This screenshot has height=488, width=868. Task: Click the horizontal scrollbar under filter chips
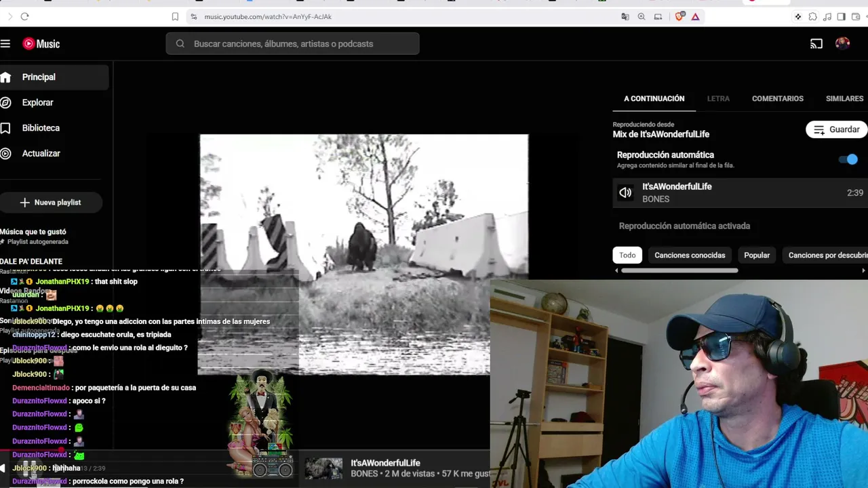pyautogui.click(x=679, y=270)
